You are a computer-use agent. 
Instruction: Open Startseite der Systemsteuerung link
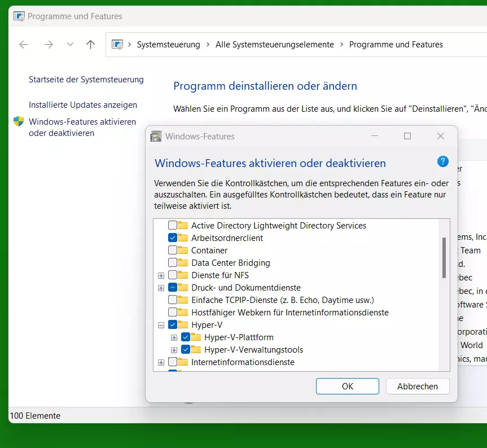pyautogui.click(x=86, y=80)
